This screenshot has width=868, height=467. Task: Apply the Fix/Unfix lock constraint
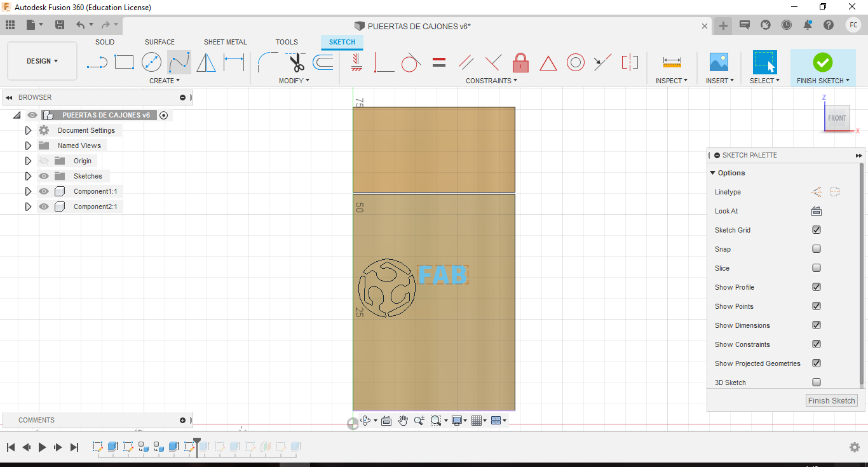point(521,62)
